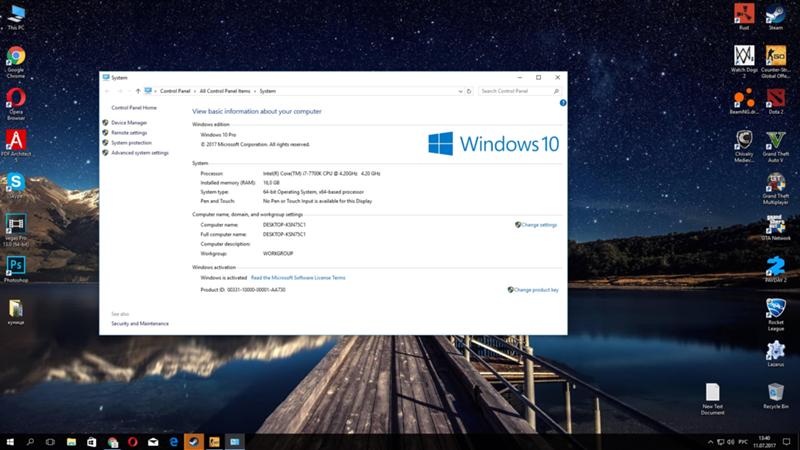The height and width of the screenshot is (450, 800).
Task: Open New Text Document on desktop
Action: 713,399
